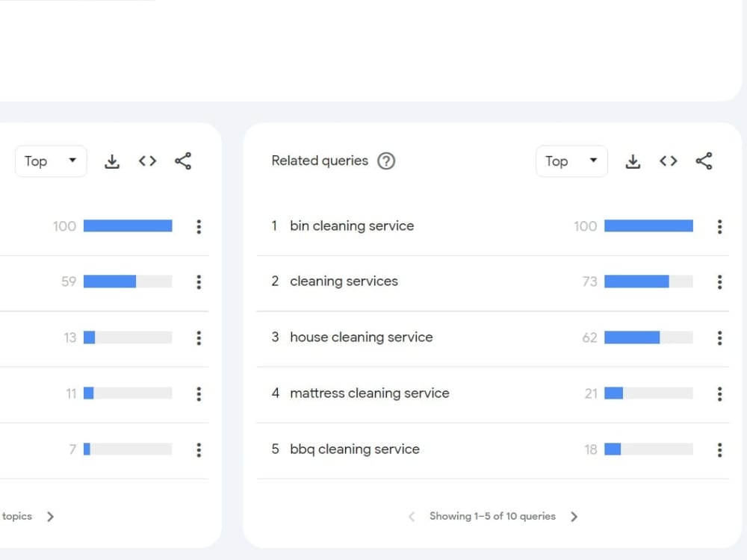Click the topic bar valued 100

128,225
